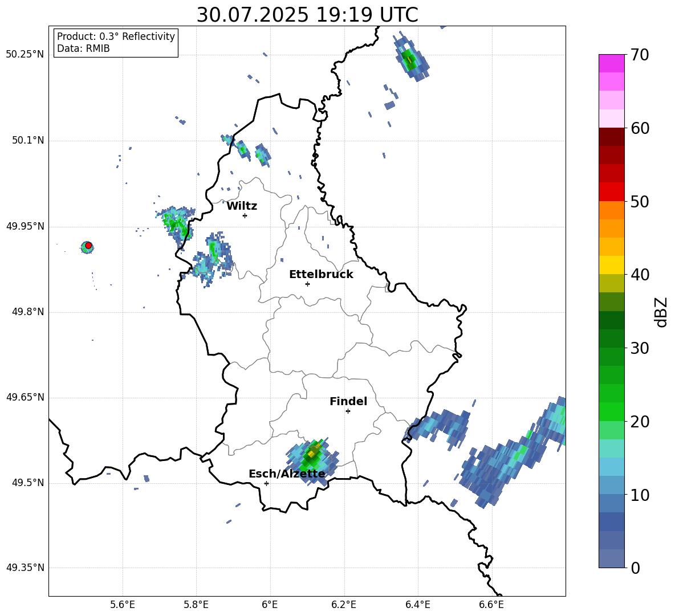Click the 40 tick on the colorbar

pos(640,275)
